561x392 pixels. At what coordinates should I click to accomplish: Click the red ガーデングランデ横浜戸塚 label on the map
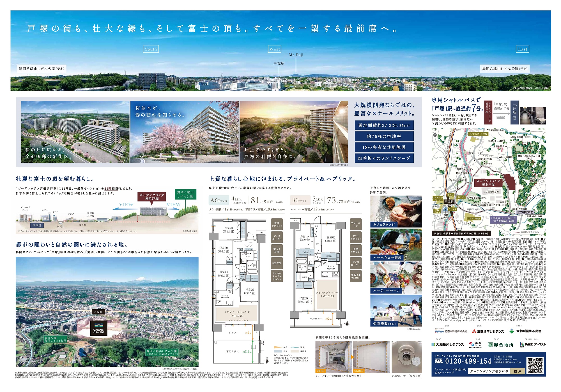[x=488, y=183]
